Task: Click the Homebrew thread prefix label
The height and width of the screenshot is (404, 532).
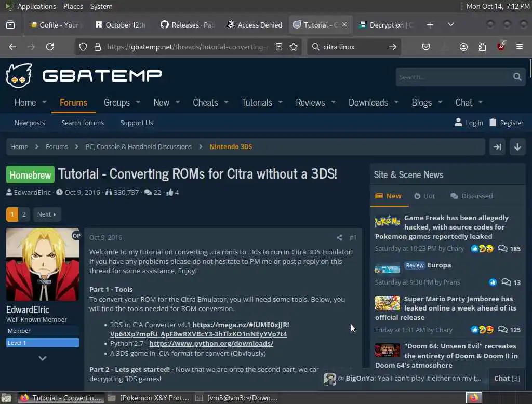Action: [30, 174]
